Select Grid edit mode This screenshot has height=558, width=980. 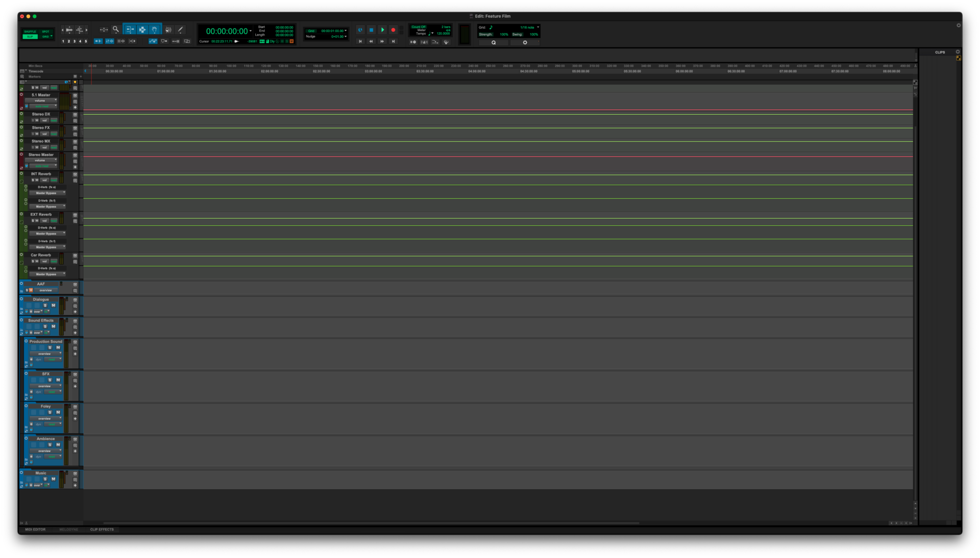click(46, 37)
